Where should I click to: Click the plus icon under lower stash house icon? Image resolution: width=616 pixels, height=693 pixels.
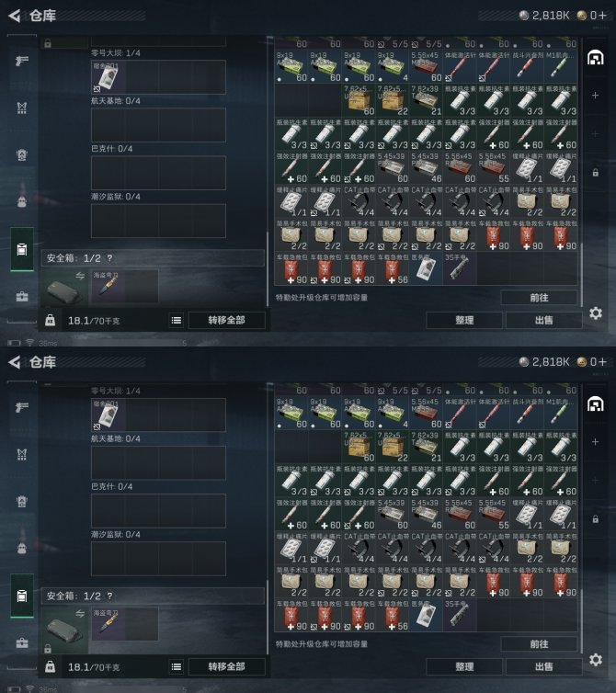pos(595,442)
